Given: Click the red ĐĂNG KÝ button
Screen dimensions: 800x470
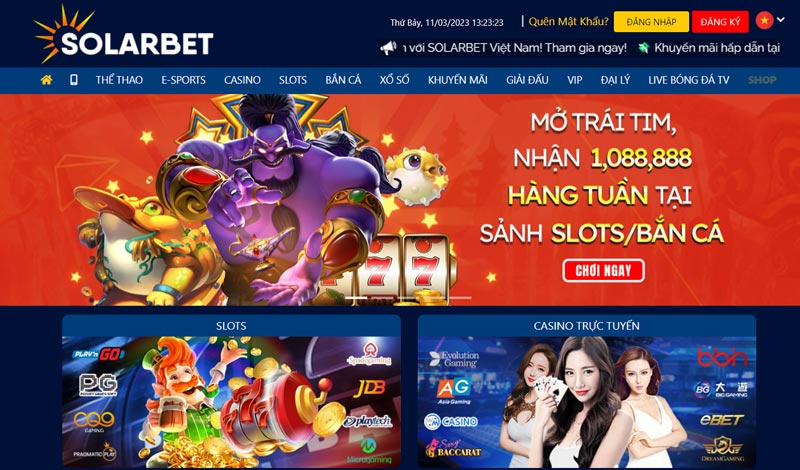Looking at the screenshot, I should (x=720, y=22).
